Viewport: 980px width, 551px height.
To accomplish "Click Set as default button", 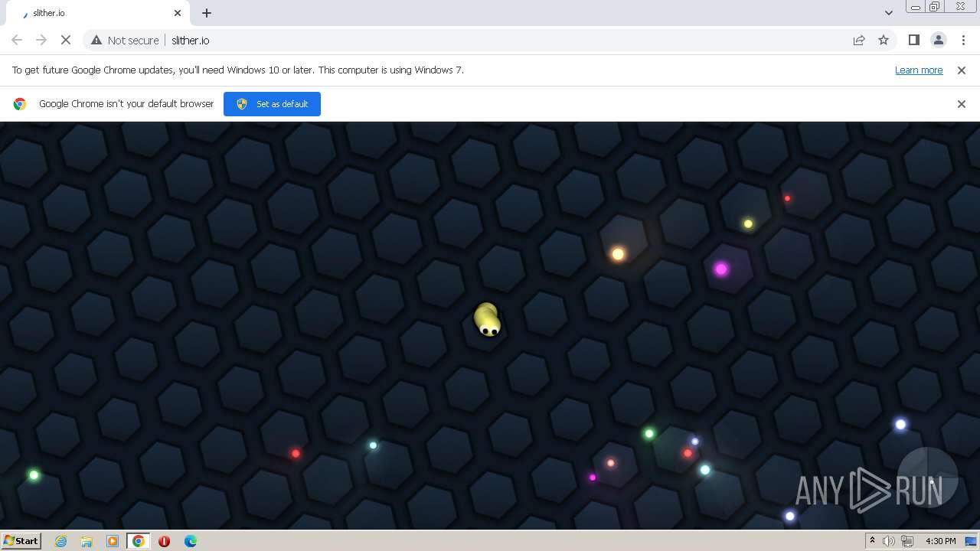I will 272,104.
